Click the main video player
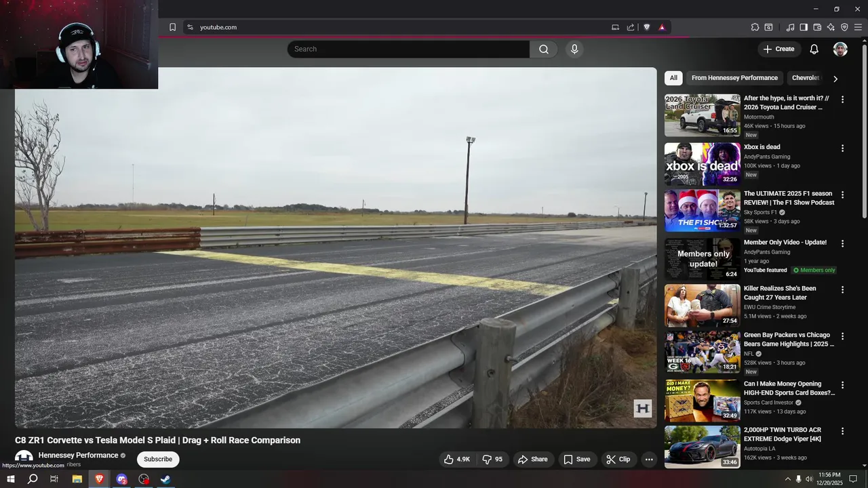 pyautogui.click(x=336, y=247)
